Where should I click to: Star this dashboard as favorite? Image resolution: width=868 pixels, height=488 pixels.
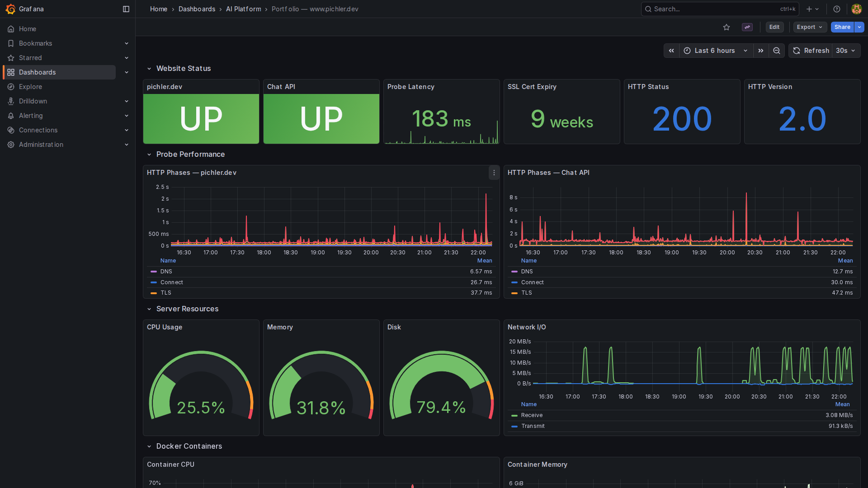(x=726, y=27)
